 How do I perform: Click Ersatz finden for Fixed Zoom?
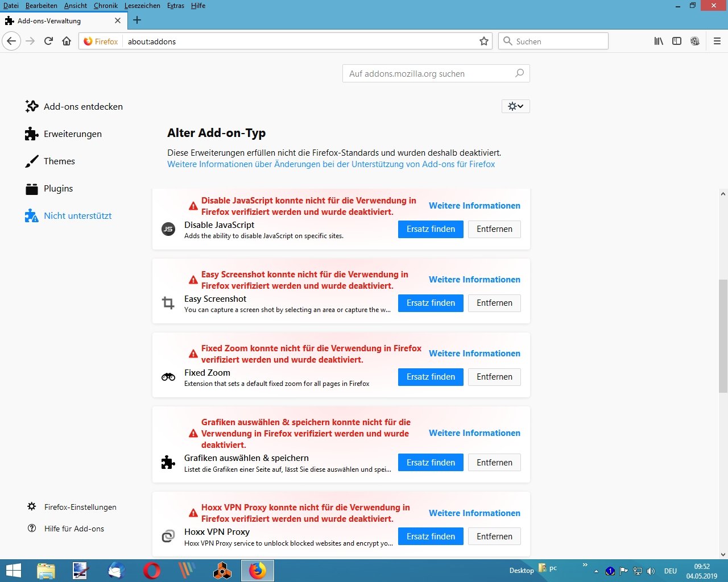(x=431, y=377)
